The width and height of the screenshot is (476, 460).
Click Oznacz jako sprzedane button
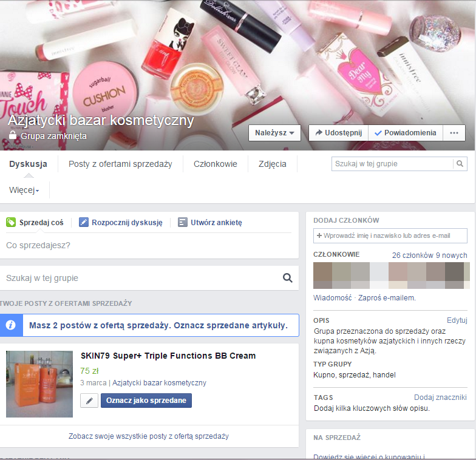tap(146, 401)
